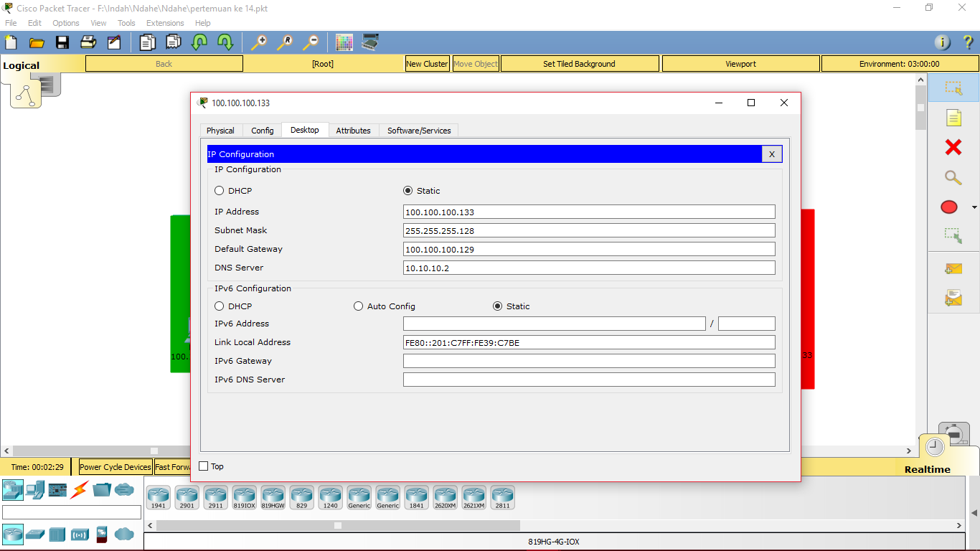Viewport: 980px width, 551px height.
Task: Select the Delete tool in the right toolbar
Action: [x=953, y=147]
